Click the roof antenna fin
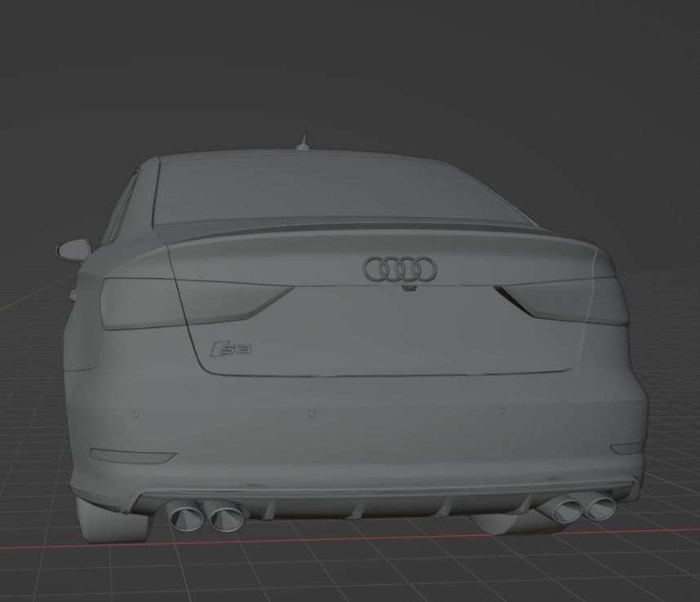This screenshot has height=602, width=700. click(x=303, y=142)
